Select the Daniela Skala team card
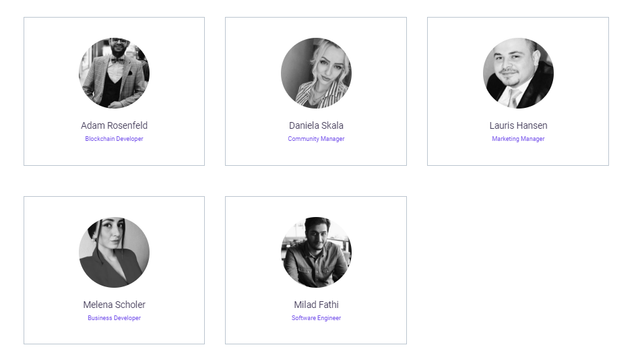The height and width of the screenshot is (364, 640). tap(316, 91)
